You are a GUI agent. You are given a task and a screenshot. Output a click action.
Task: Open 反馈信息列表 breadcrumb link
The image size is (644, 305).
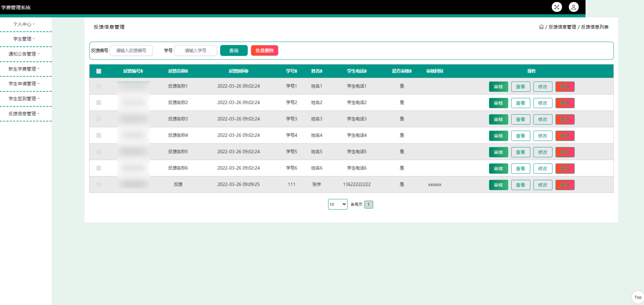tap(595, 27)
